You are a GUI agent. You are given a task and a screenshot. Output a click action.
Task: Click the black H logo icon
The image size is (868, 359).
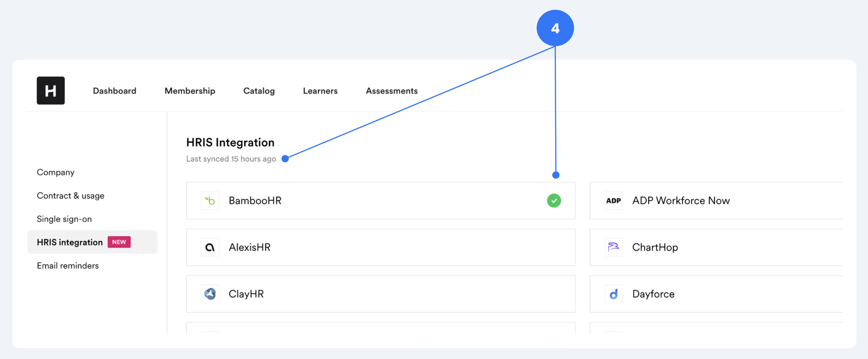click(50, 90)
